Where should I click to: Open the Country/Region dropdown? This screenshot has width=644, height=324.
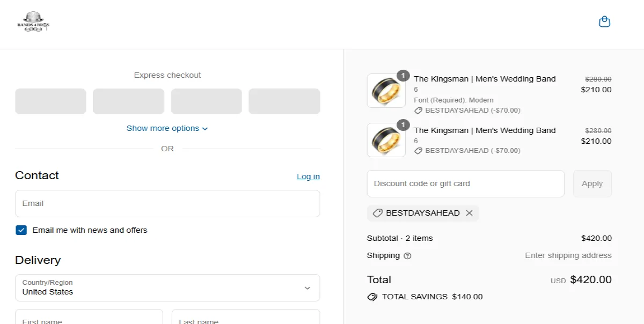pos(167,288)
